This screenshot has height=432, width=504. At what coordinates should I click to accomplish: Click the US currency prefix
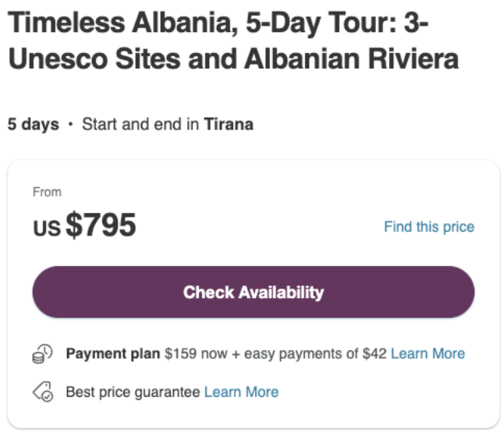[x=47, y=228]
